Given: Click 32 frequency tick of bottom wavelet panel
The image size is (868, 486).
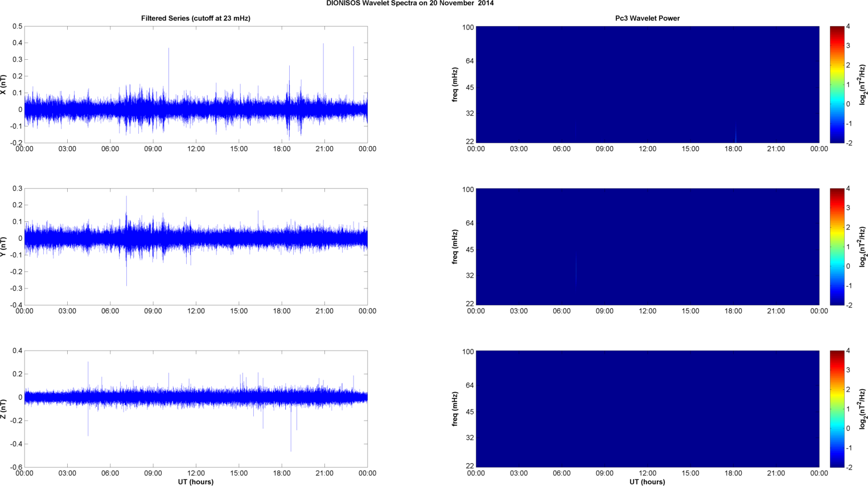Looking at the screenshot, I should [470, 438].
